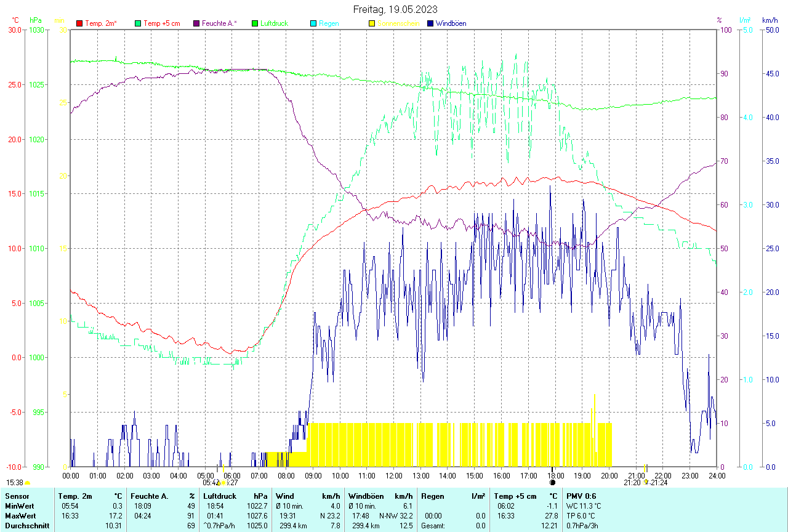Screen dimensions: 788x532
Task: Click max temperature value 17.2
Action: [116, 516]
